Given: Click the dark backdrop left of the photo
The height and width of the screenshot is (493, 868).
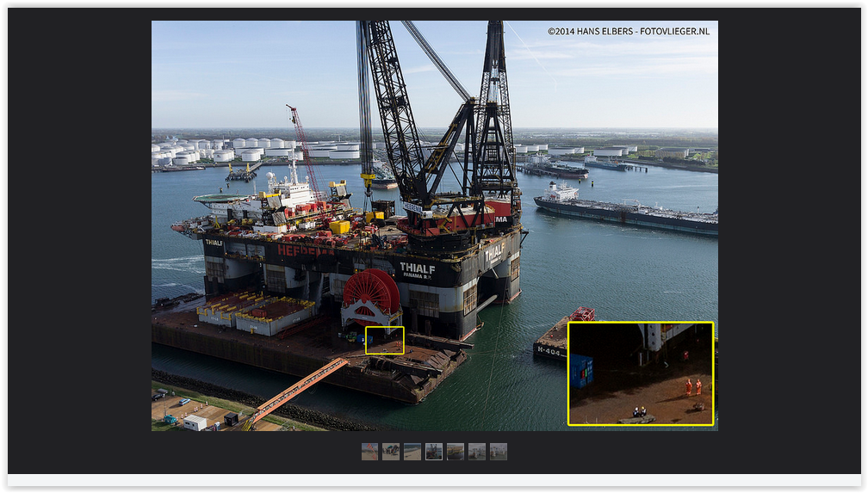Looking at the screenshot, I should click(79, 241).
